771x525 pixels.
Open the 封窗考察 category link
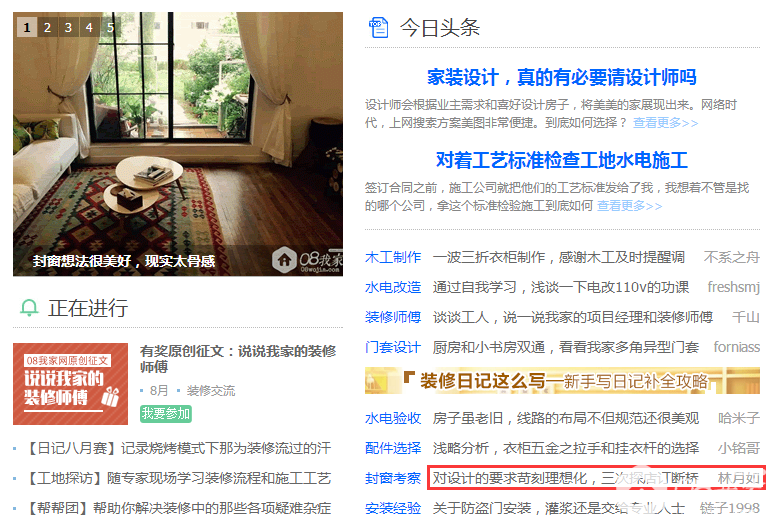pos(393,478)
